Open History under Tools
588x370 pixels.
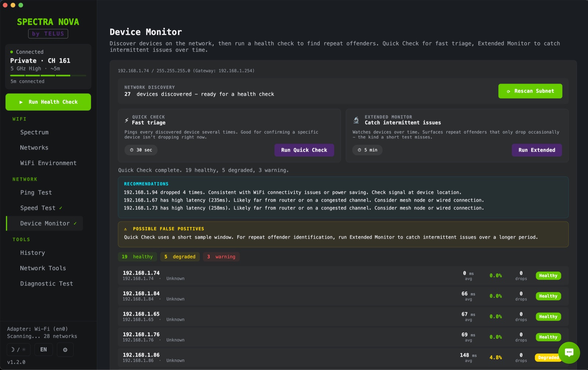click(x=33, y=253)
